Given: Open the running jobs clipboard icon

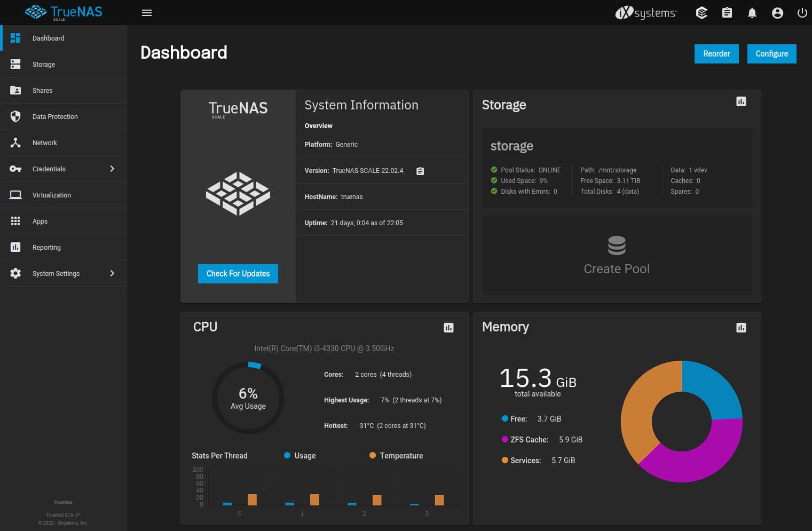Looking at the screenshot, I should [727, 12].
